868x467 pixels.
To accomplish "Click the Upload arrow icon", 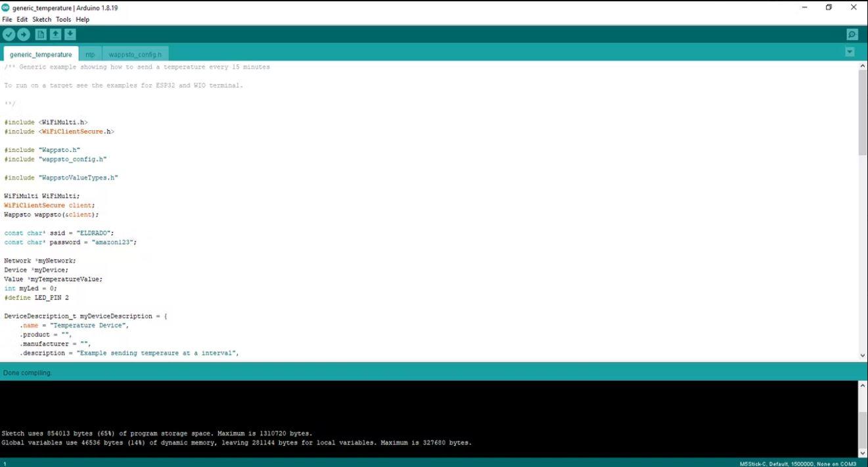I will [x=24, y=34].
